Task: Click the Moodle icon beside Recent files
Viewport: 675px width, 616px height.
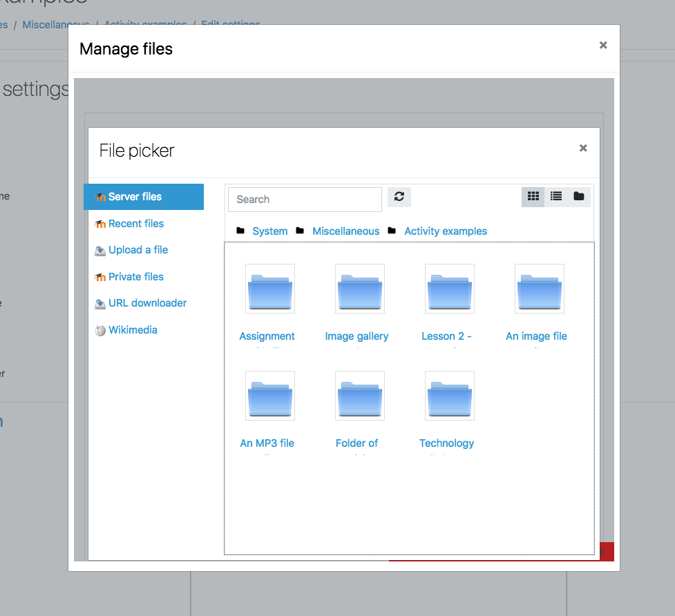Action: pyautogui.click(x=100, y=224)
